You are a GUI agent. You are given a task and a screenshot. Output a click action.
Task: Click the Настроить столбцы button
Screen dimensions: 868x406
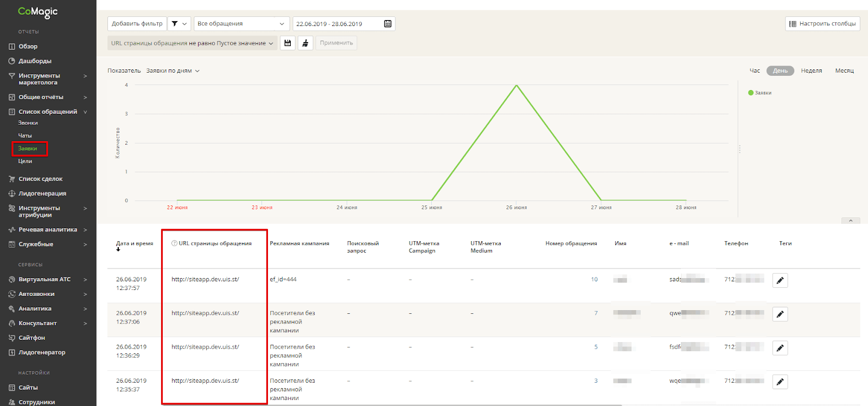[822, 24]
